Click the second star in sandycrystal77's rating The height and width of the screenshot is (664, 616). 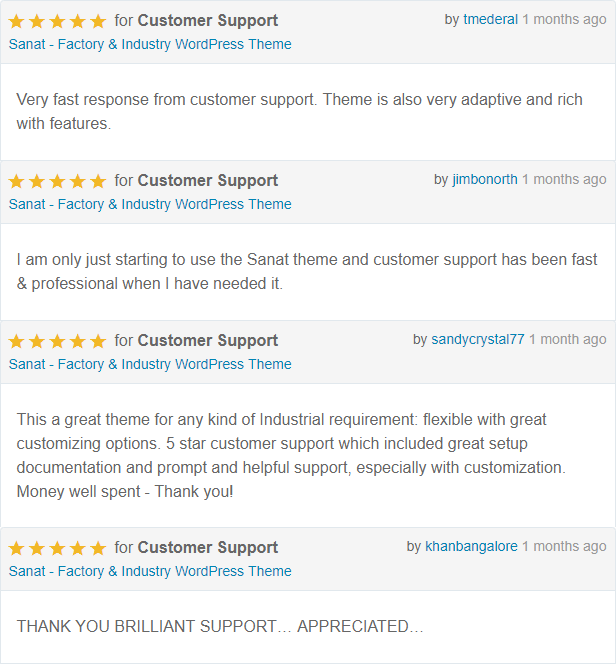(x=37, y=341)
